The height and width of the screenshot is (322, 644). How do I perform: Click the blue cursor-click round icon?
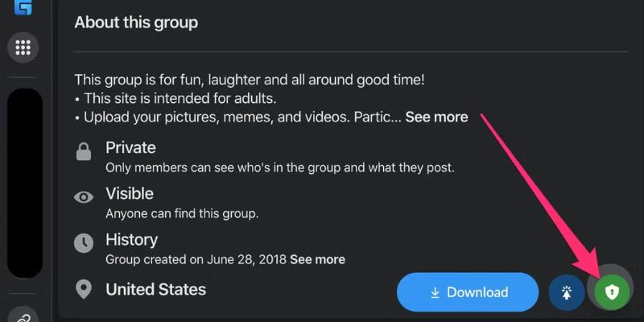[567, 292]
